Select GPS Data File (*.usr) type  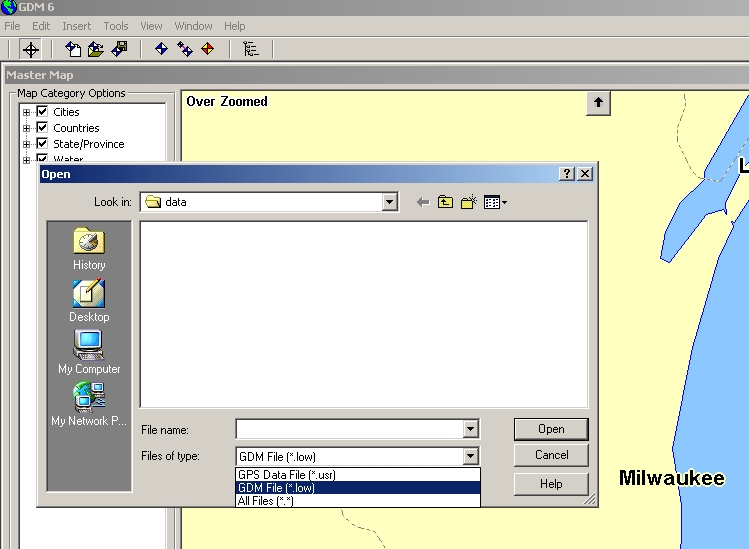pos(286,475)
